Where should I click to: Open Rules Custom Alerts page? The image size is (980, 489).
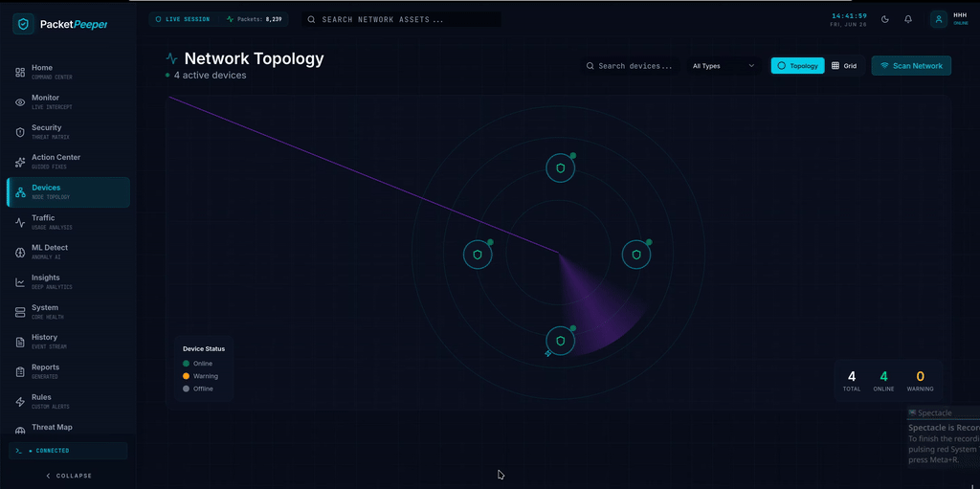point(69,402)
